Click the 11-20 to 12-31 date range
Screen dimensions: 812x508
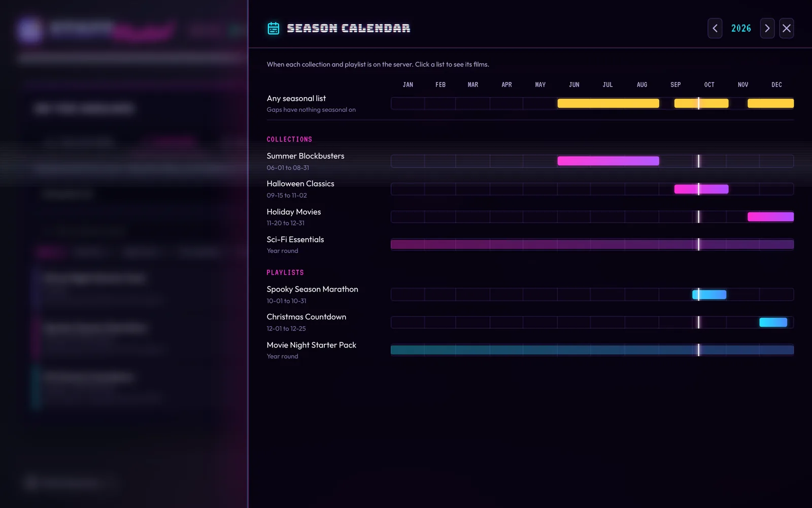point(286,223)
